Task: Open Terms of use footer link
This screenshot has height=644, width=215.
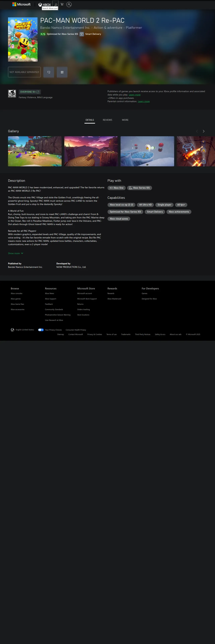Action: click(112, 335)
